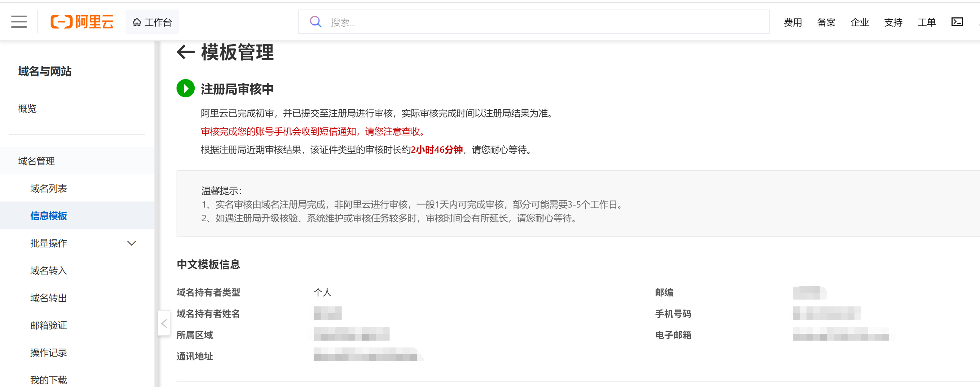980x387 pixels.
Task: Open 邮箱验证 in the sidebar
Action: coord(49,325)
